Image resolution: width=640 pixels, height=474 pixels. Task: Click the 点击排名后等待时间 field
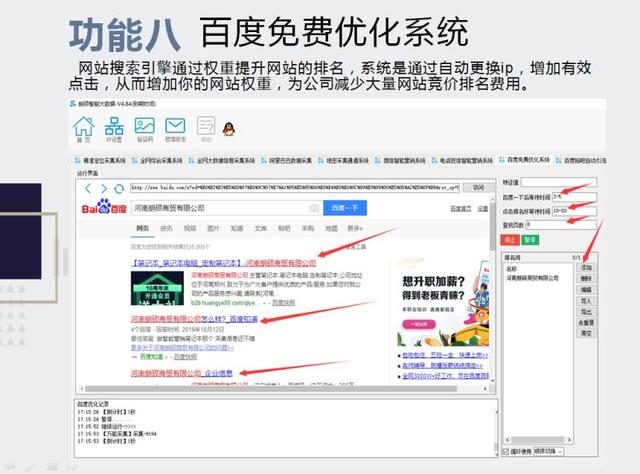(574, 211)
